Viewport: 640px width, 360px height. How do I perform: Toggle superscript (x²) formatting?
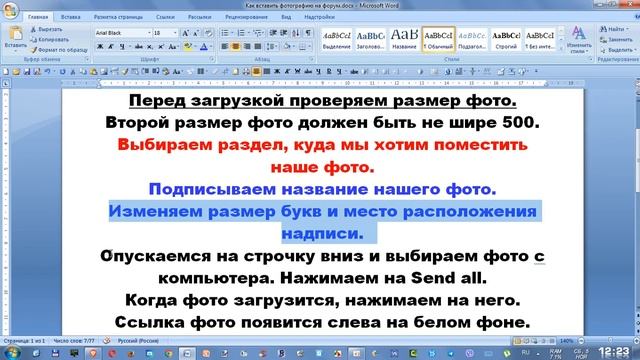(161, 47)
